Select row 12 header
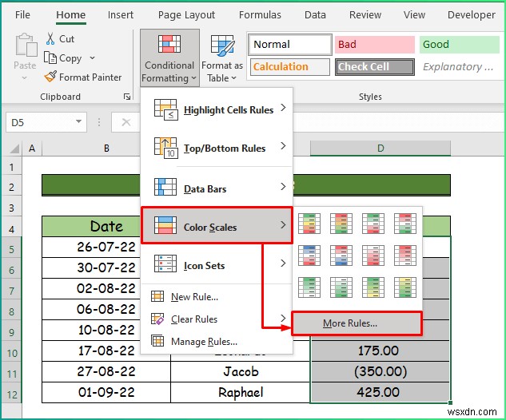 pos(12,394)
